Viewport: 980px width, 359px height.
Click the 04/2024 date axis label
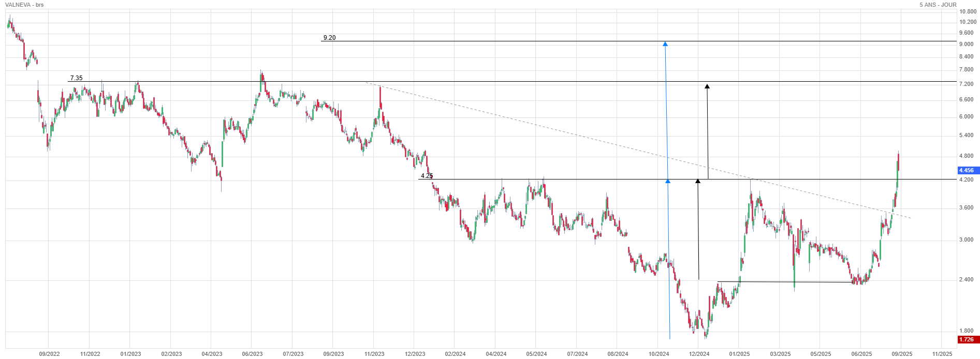click(x=496, y=354)
